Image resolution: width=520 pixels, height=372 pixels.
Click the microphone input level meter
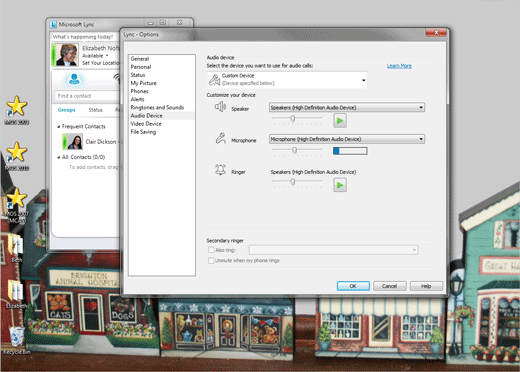(x=350, y=151)
